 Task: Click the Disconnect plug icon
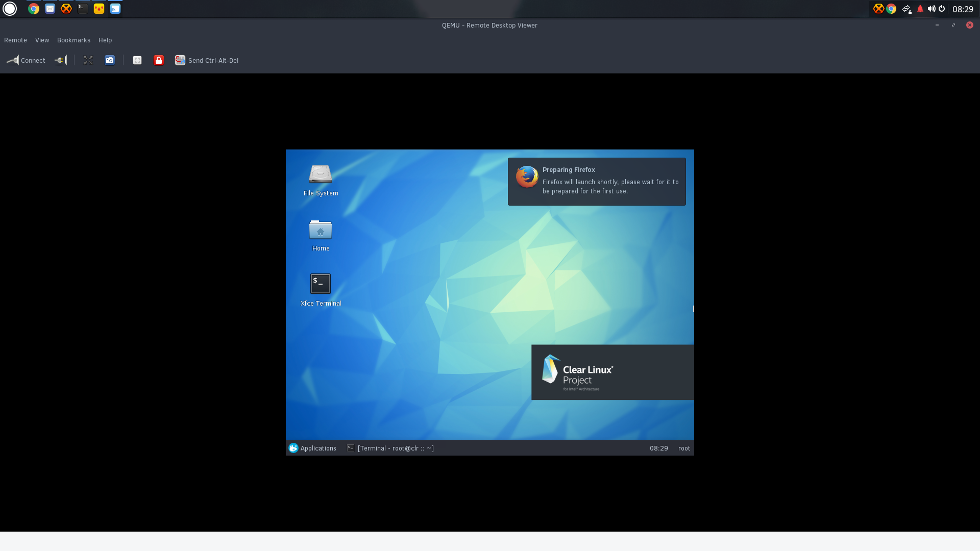pos(61,60)
